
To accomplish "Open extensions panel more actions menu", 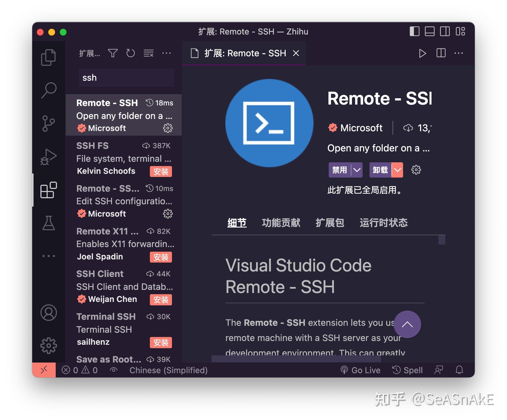I will [167, 53].
